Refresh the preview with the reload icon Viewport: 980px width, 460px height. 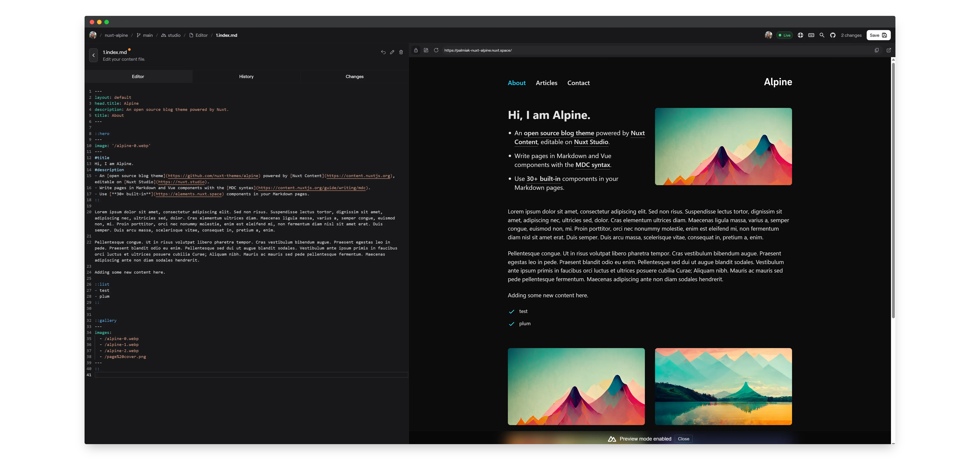[x=436, y=50]
